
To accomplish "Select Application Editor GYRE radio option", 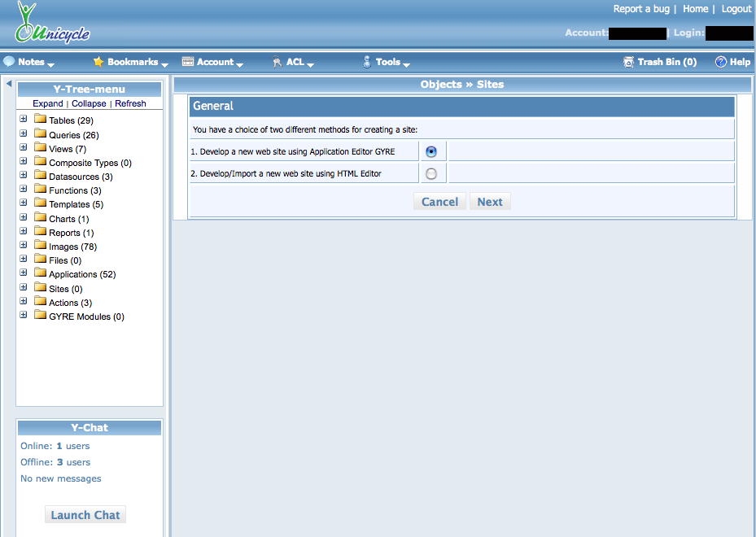I will [x=431, y=151].
